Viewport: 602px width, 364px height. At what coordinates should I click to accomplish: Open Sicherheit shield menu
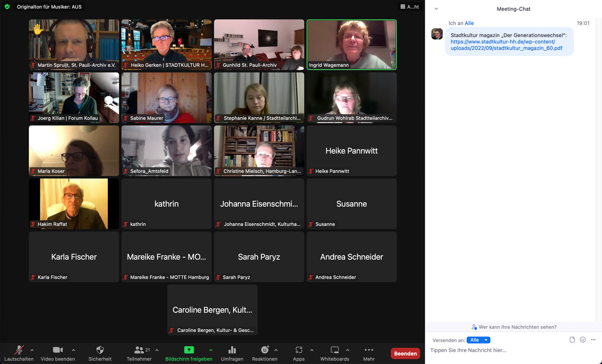(100, 353)
